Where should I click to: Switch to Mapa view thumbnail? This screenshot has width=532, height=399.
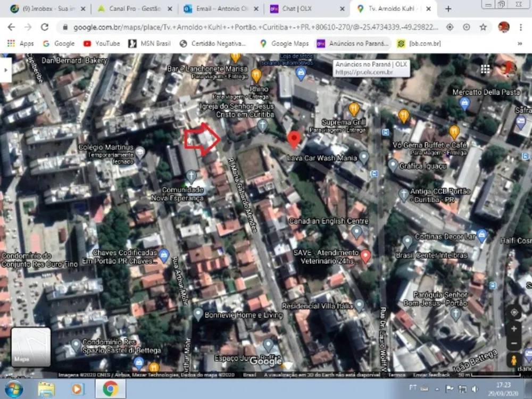pyautogui.click(x=31, y=347)
